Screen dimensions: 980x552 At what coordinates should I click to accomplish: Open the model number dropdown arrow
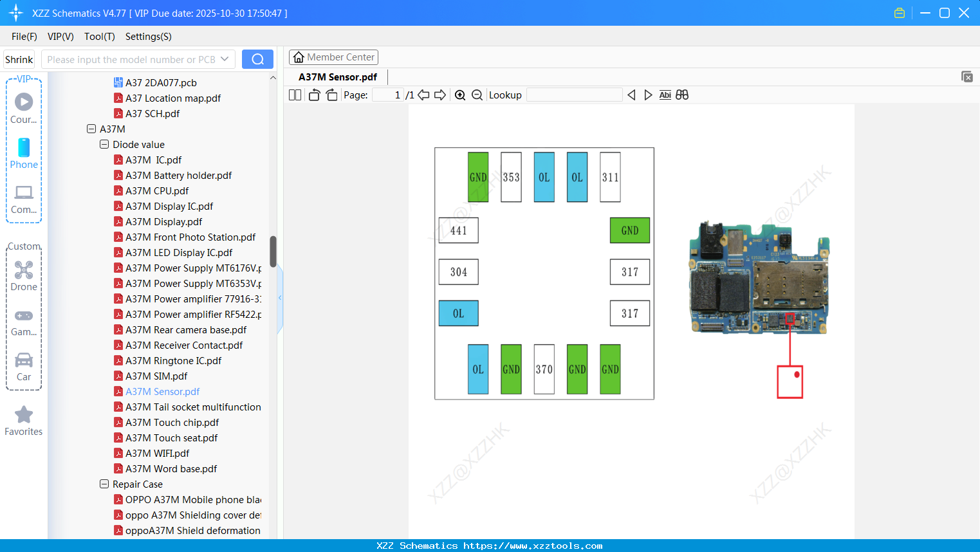(x=225, y=59)
